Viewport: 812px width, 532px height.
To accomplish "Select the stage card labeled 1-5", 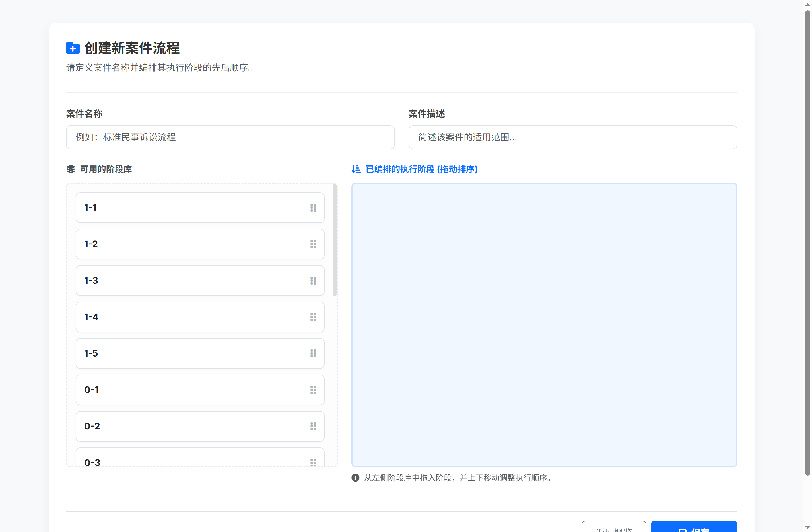I will click(x=200, y=353).
